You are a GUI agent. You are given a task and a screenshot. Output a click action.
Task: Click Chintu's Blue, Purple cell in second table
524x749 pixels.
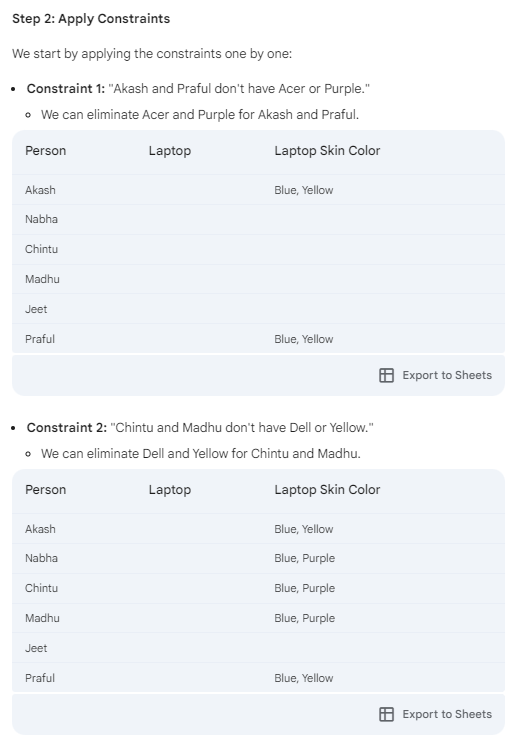click(304, 588)
